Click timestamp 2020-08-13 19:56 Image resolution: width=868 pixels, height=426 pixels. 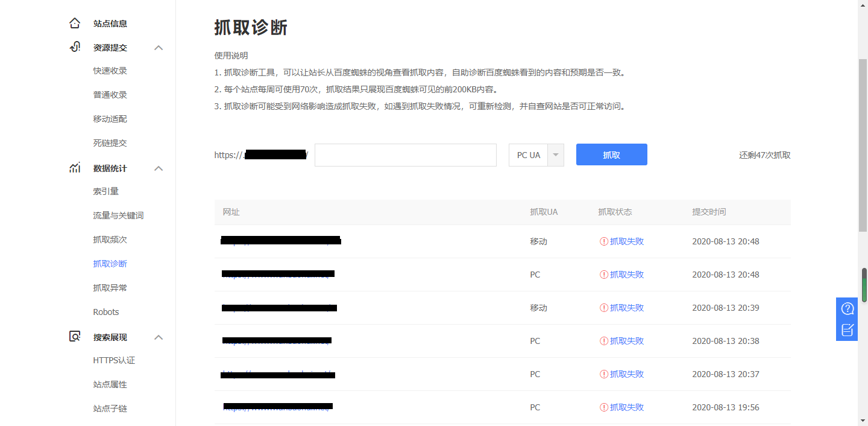(726, 407)
